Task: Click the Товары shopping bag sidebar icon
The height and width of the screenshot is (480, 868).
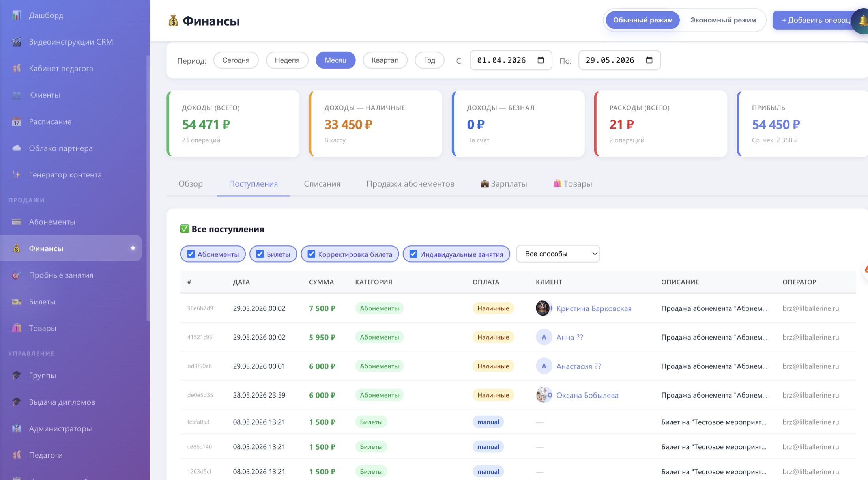Action: pos(16,328)
